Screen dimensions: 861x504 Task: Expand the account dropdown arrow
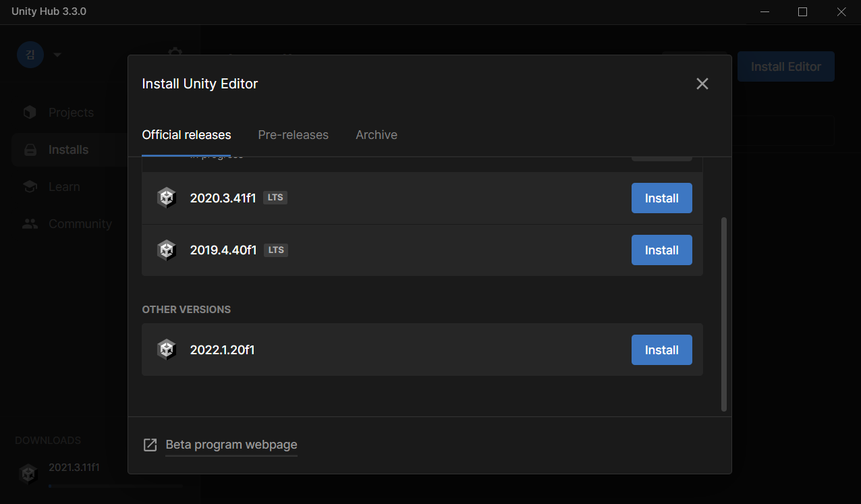point(57,55)
